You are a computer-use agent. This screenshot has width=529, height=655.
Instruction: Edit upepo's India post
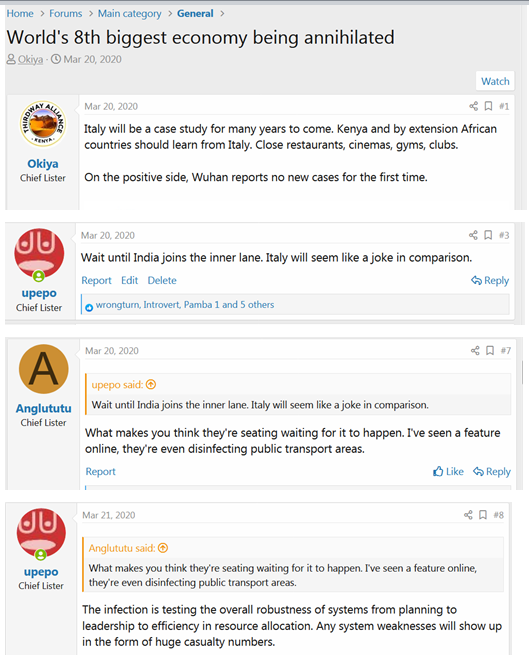(130, 280)
